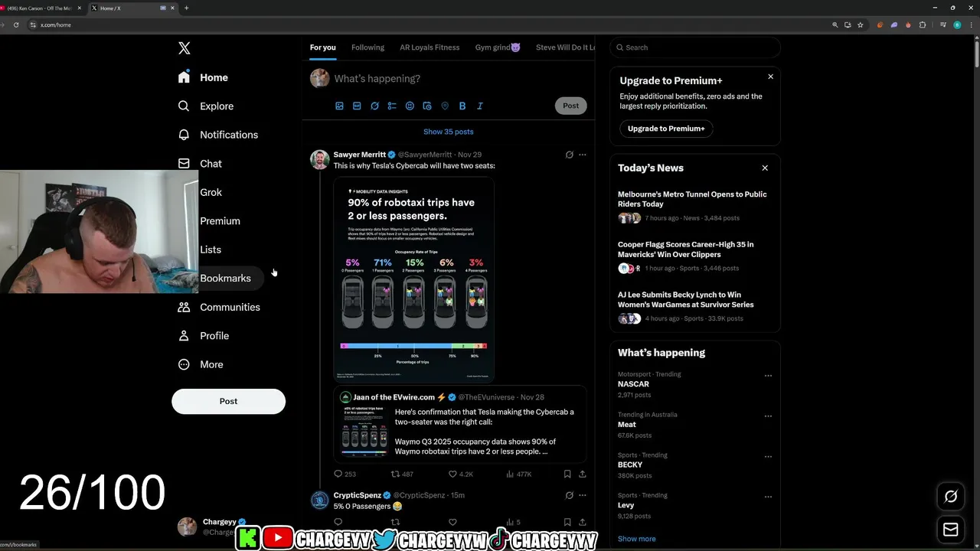Share the Sawyer Merritt post
Viewport: 980px width, 551px height.
[x=583, y=474]
